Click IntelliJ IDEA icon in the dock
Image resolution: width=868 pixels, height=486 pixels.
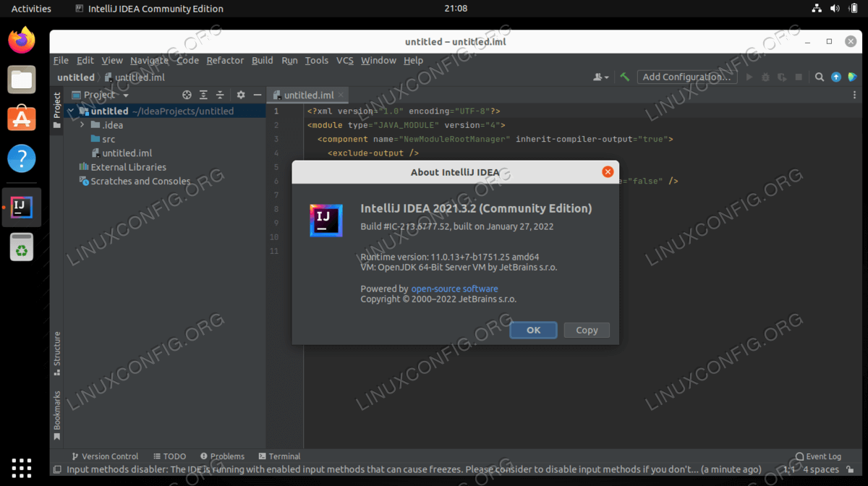tap(22, 208)
